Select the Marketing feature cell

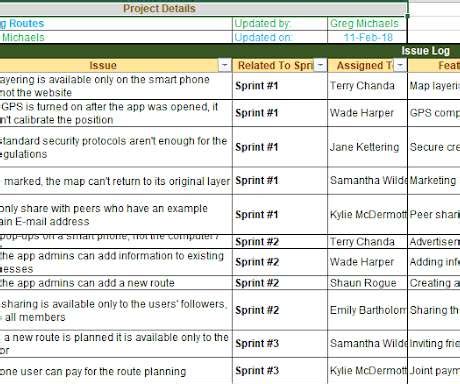tap(434, 181)
